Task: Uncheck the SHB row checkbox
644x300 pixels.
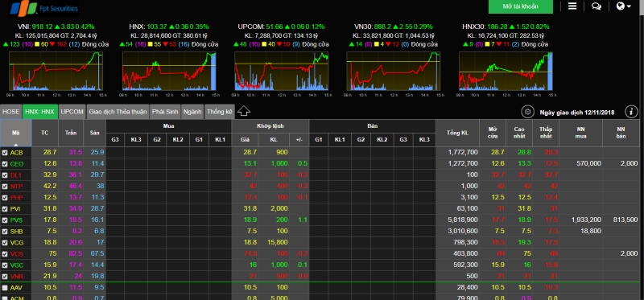Action: point(5,232)
